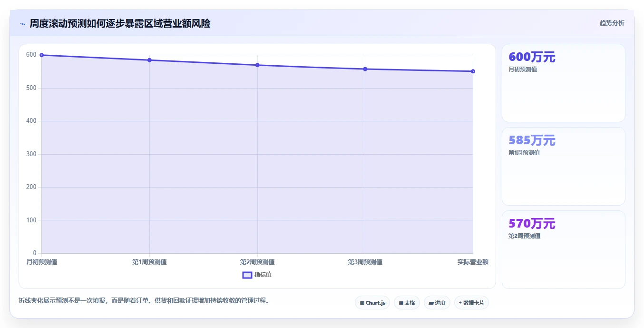Click the 实际营业额 data point on chart
The image size is (644, 328).
tap(473, 71)
